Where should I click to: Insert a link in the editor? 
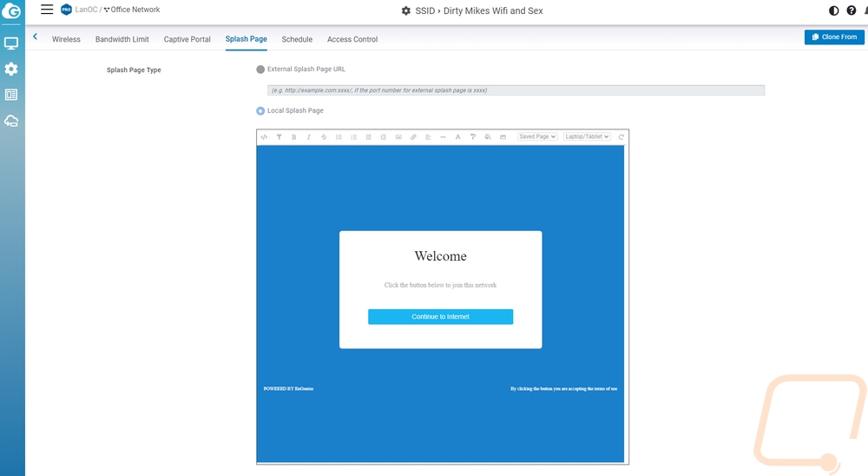(x=413, y=137)
